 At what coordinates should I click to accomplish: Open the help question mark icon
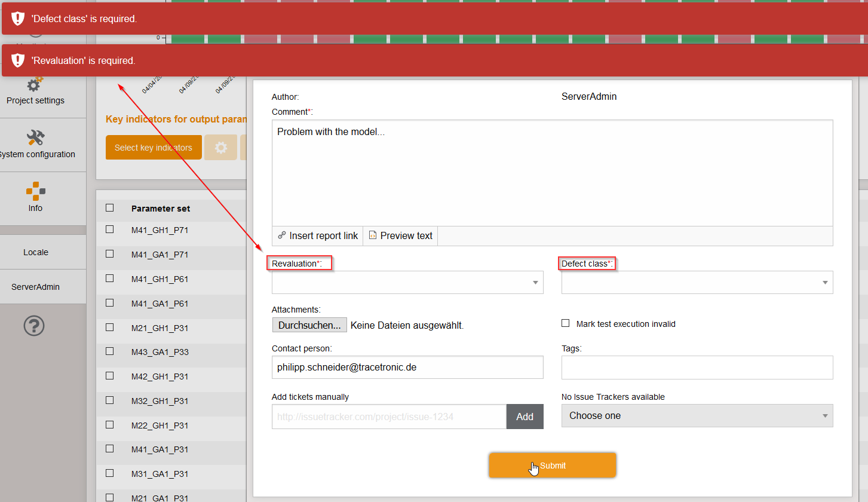click(34, 326)
